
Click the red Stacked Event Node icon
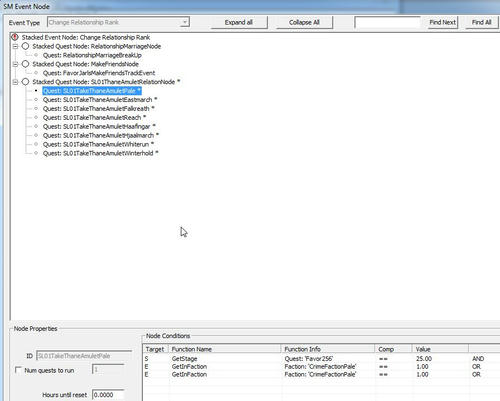tap(15, 37)
